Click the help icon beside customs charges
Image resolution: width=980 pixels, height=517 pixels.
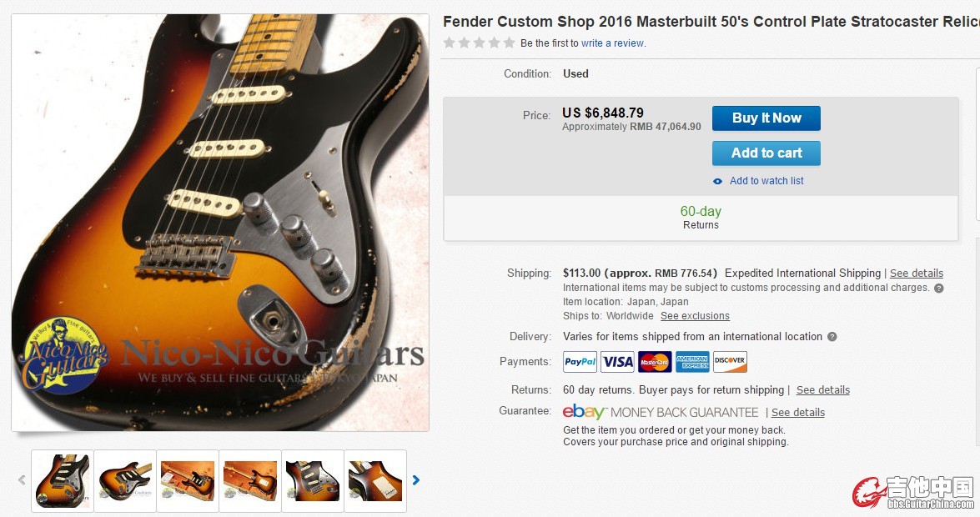pyautogui.click(x=939, y=289)
